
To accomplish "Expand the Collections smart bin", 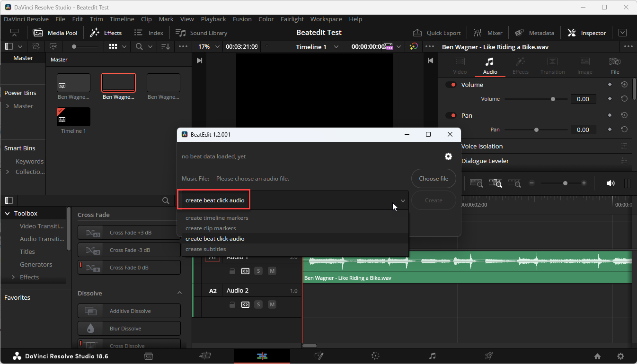I will tap(8, 172).
